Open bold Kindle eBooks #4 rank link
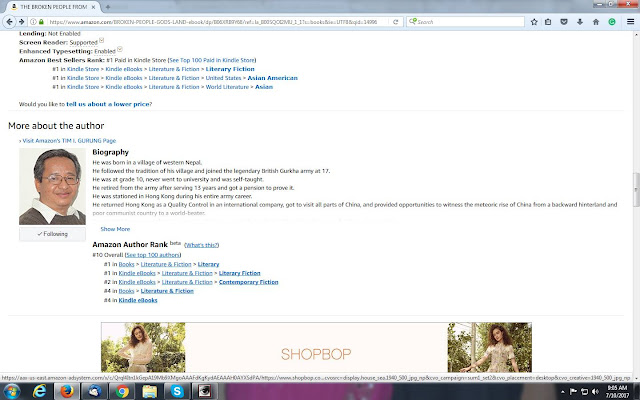The width and height of the screenshot is (640, 400). pos(138,300)
